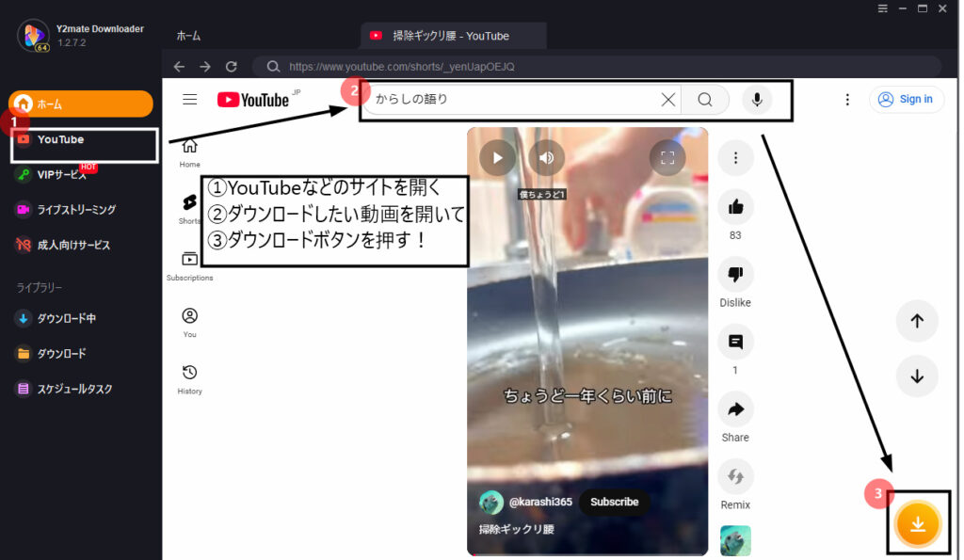Go to previous Short with up arrow
964x560 pixels.
pos(917,321)
